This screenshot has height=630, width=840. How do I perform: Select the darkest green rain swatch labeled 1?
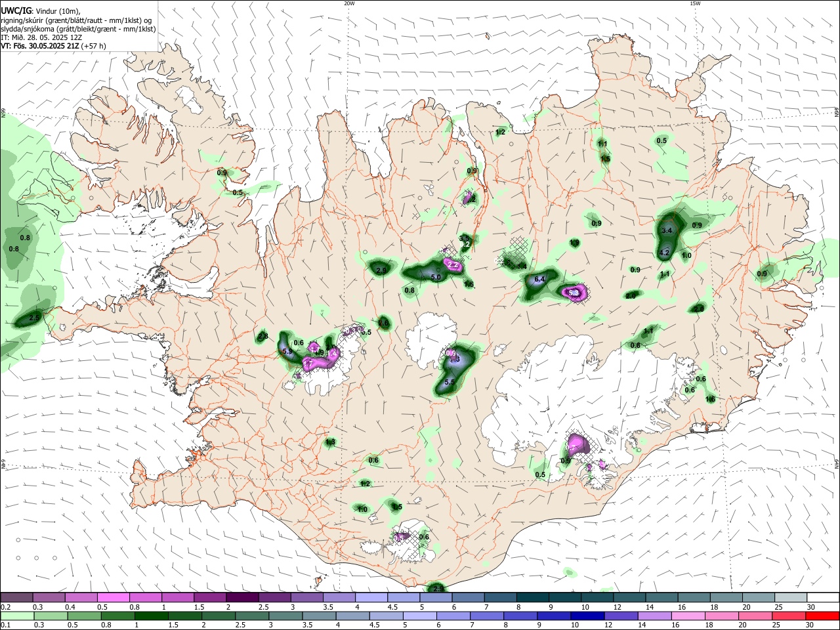point(151,616)
